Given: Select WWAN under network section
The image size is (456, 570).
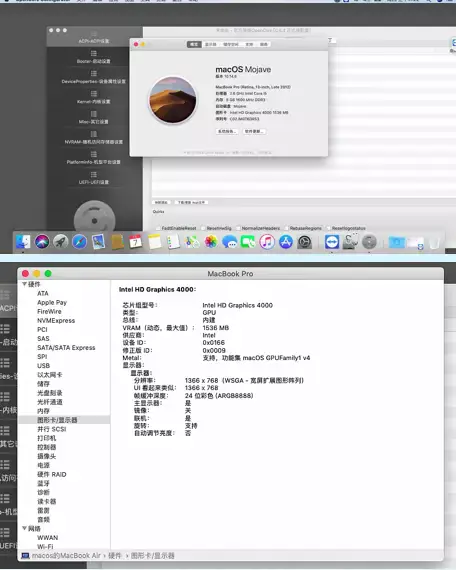Looking at the screenshot, I should 48,538.
